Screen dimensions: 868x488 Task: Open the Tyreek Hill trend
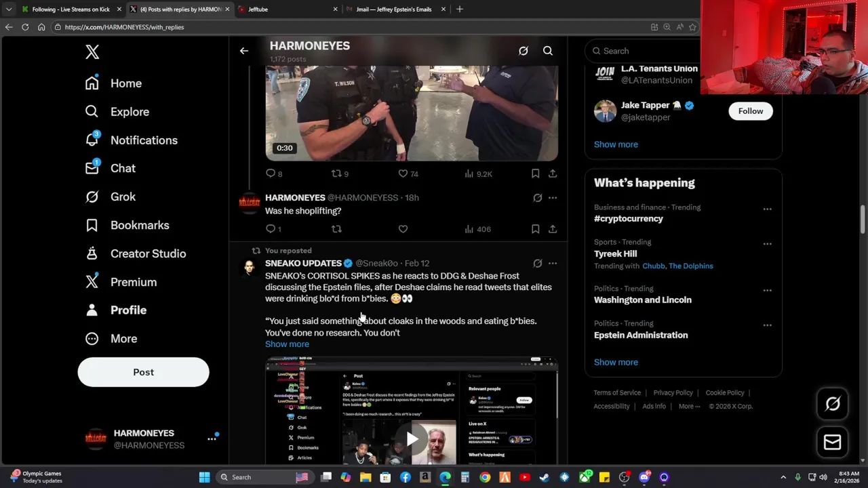click(x=616, y=253)
